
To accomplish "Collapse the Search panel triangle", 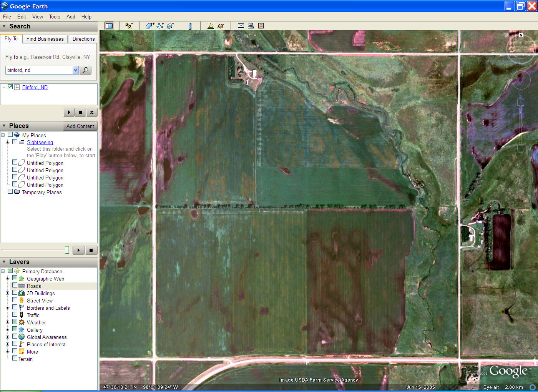I will 4,27.
